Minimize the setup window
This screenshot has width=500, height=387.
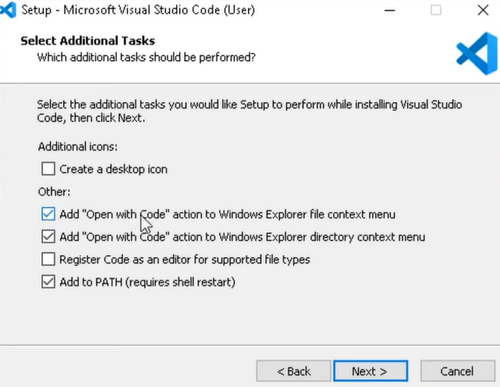point(389,10)
